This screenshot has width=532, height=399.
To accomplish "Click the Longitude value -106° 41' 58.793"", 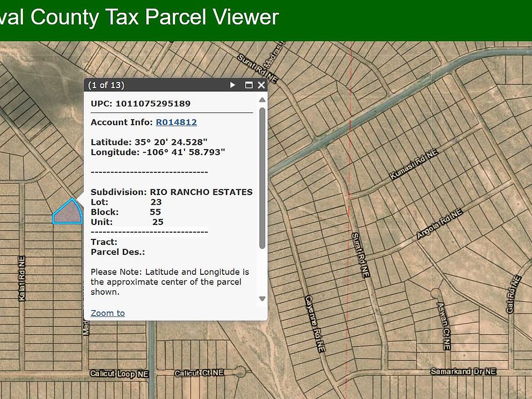I will pos(183,152).
